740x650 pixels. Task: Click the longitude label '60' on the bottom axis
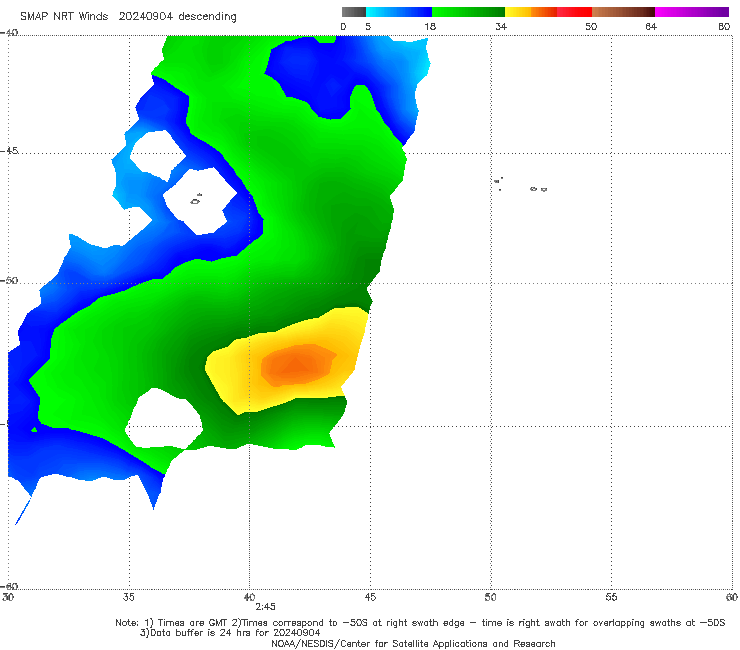coord(732,598)
